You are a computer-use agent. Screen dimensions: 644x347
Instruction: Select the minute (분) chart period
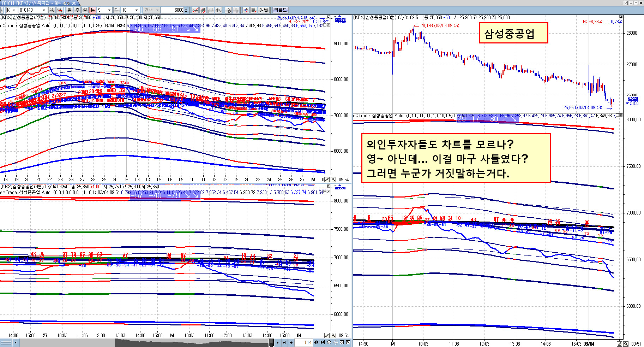click(93, 10)
